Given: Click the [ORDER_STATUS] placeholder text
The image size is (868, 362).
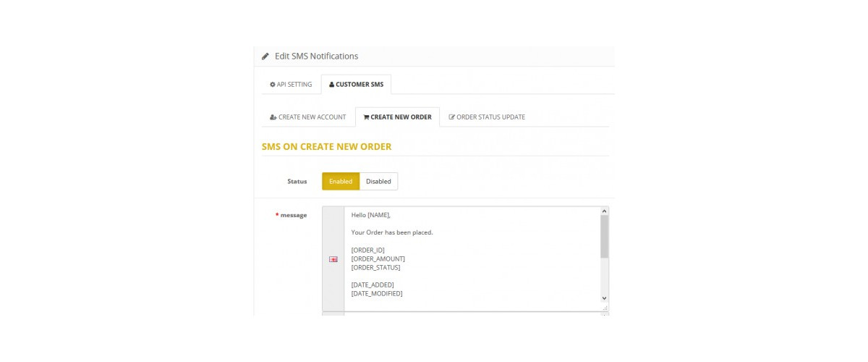Looking at the screenshot, I should coord(375,267).
